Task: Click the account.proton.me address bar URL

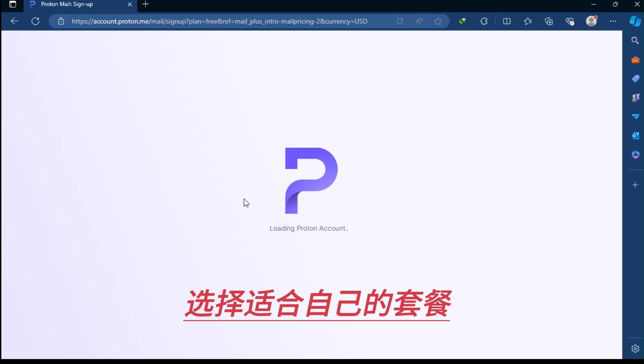Action: tap(219, 21)
